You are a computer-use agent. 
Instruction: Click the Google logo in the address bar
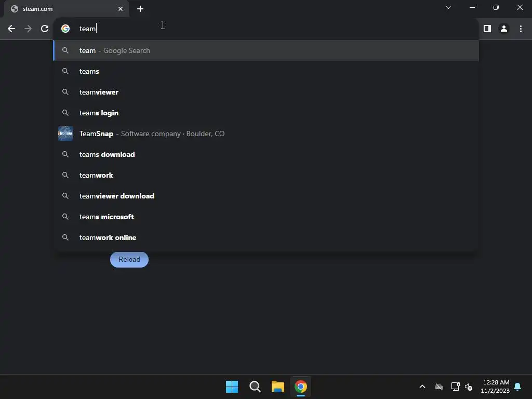point(65,29)
